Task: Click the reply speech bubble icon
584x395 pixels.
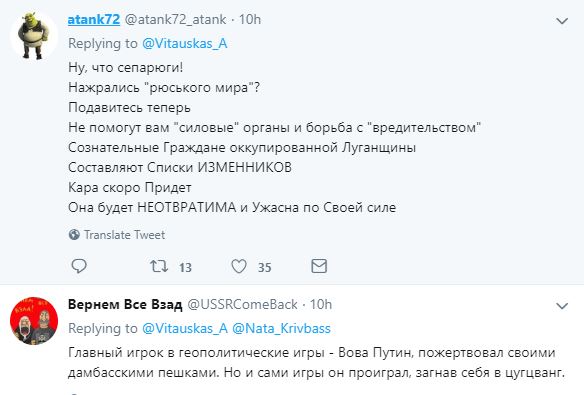Action: pos(79,266)
